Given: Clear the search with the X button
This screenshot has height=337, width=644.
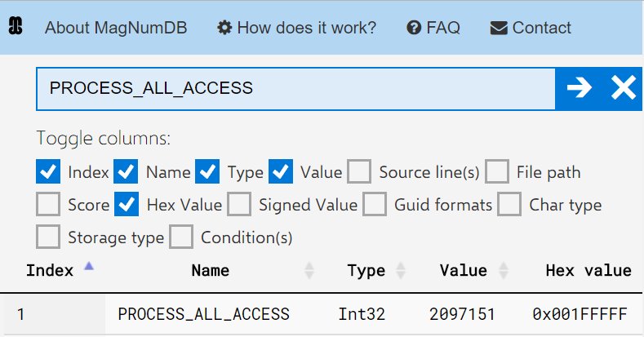Looking at the screenshot, I should tap(623, 88).
